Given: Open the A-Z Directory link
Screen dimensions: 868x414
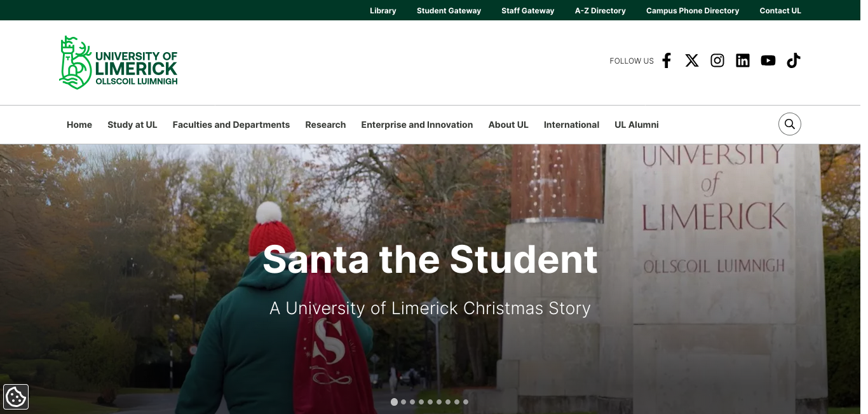Looking at the screenshot, I should point(600,10).
